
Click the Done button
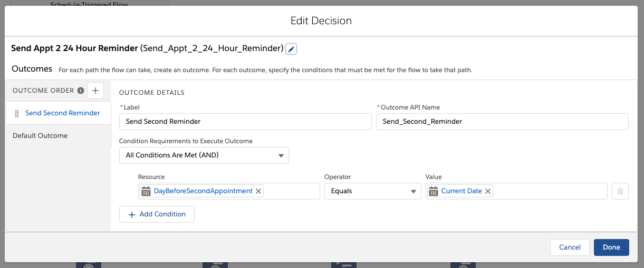pos(611,247)
